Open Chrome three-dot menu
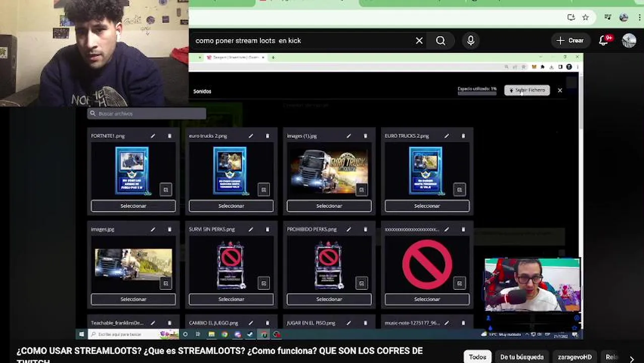Image resolution: width=644 pixels, height=363 pixels. tap(639, 17)
